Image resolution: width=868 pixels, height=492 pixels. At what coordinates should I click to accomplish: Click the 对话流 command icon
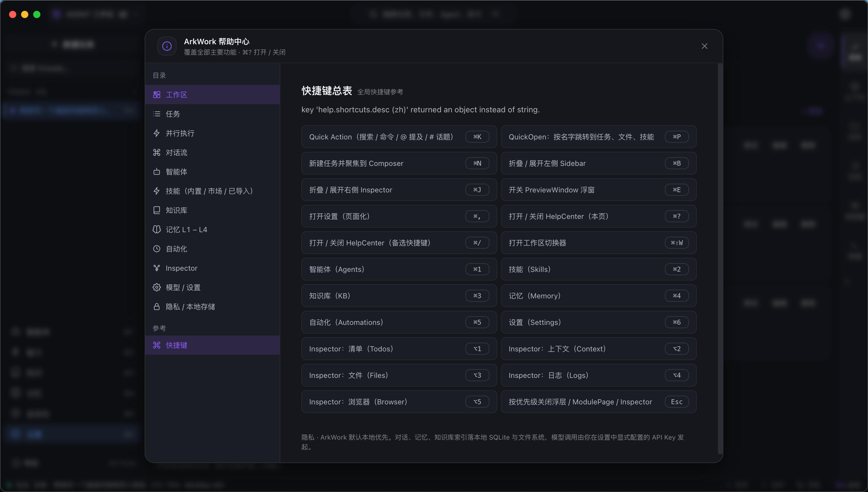point(156,152)
